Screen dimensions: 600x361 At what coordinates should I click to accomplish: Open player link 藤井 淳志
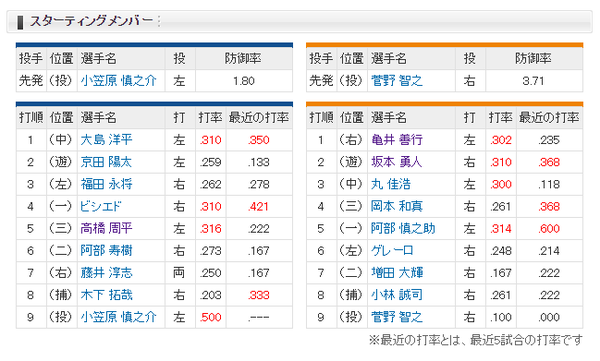coord(106,273)
